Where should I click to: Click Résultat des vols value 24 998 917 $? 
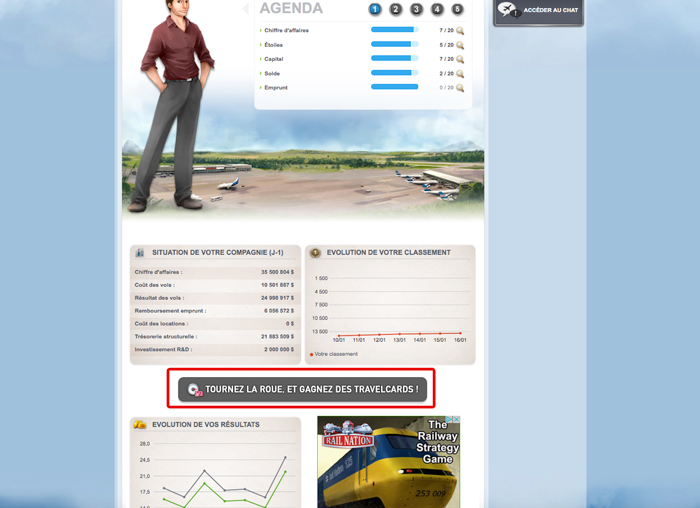tap(277, 298)
